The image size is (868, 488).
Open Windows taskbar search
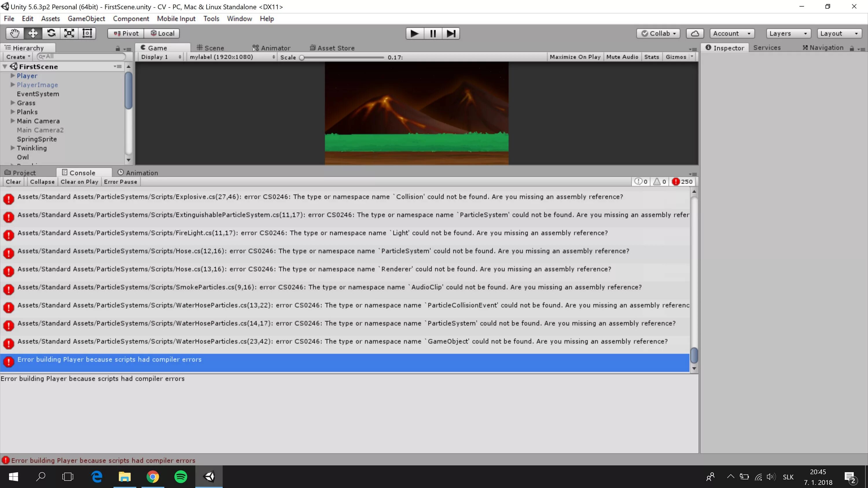click(41, 476)
